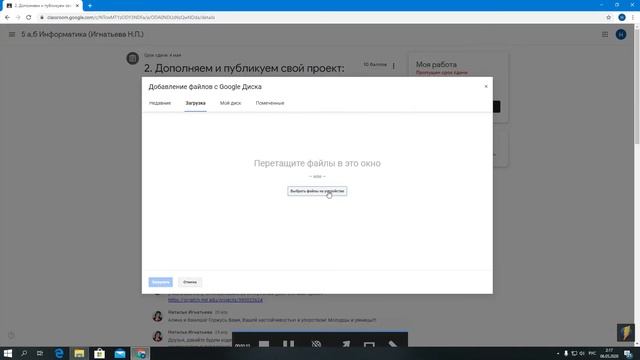This screenshot has height=360, width=640.
Task: Toggle webcam off in recorder toolbar
Action: point(316,344)
